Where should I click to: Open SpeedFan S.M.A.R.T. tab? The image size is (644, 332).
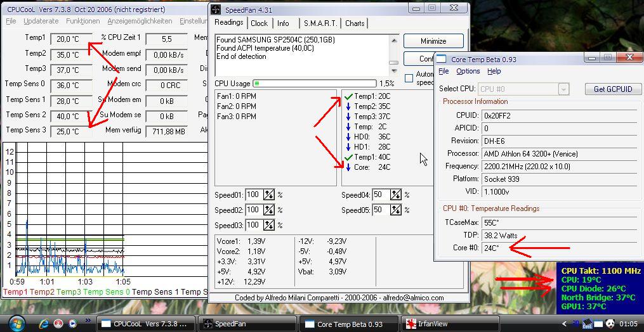[320, 23]
